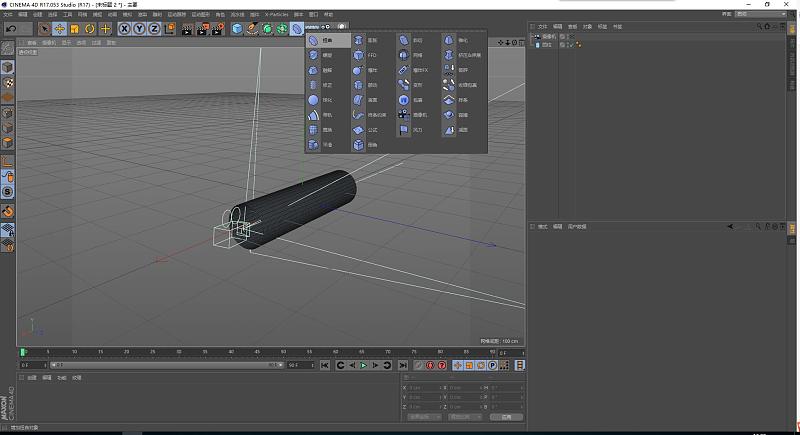Viewport: 800px width, 435px height.
Task: Open the 界面 layout dropdown at top right
Action: 760,14
